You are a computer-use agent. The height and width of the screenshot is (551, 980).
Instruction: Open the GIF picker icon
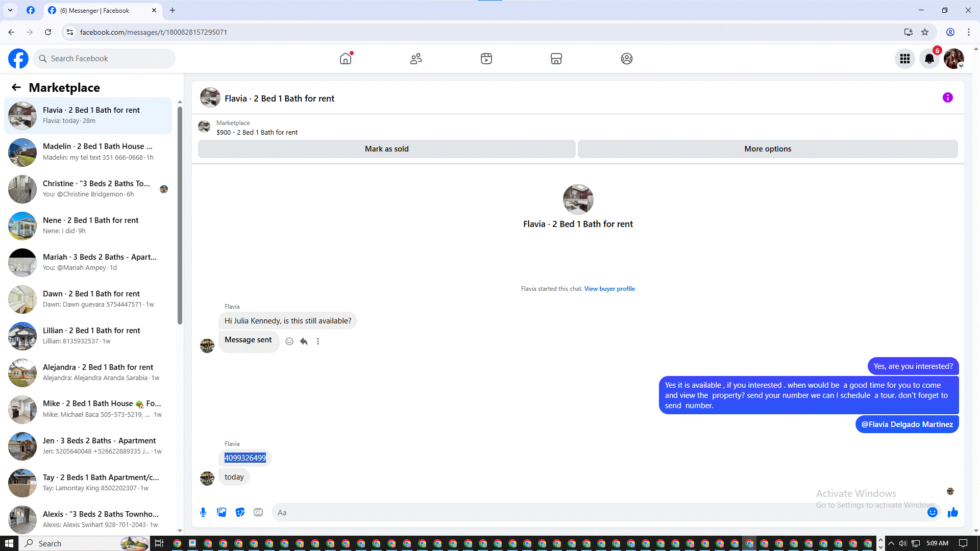point(258,512)
